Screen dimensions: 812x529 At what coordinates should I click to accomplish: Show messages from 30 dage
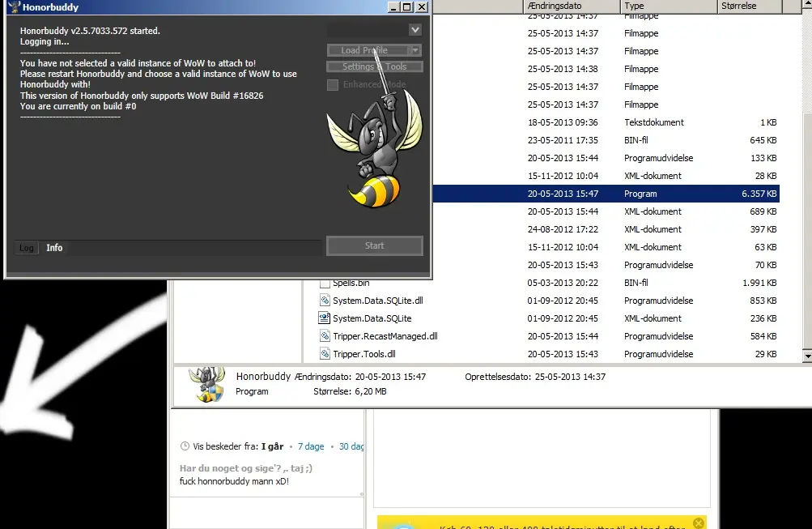[351, 446]
